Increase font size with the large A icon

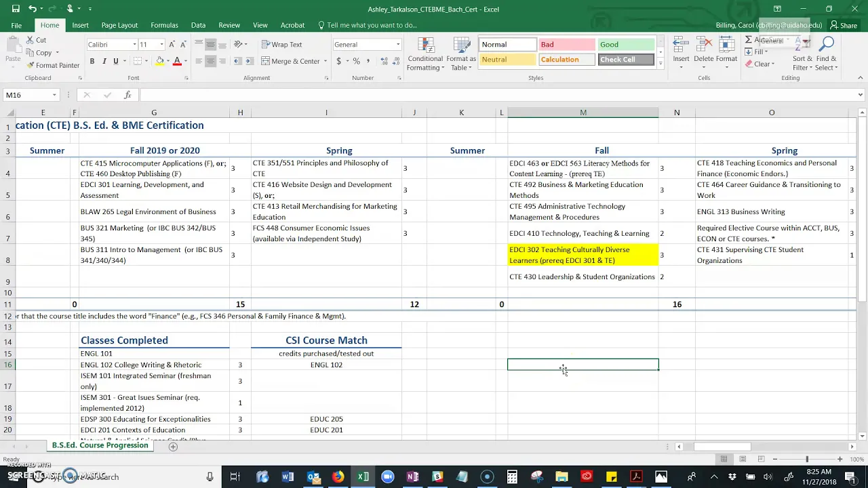(x=172, y=45)
